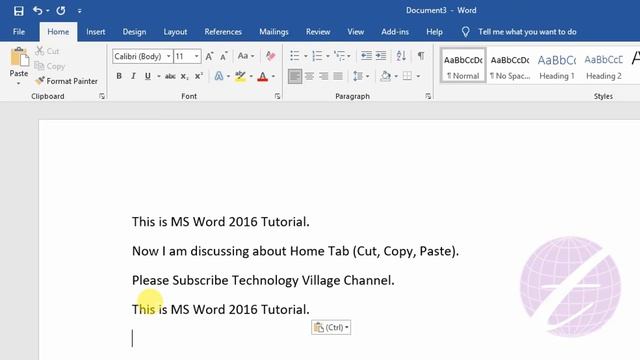Switch to the View tab
Image resolution: width=640 pixels, height=360 pixels.
(x=356, y=32)
